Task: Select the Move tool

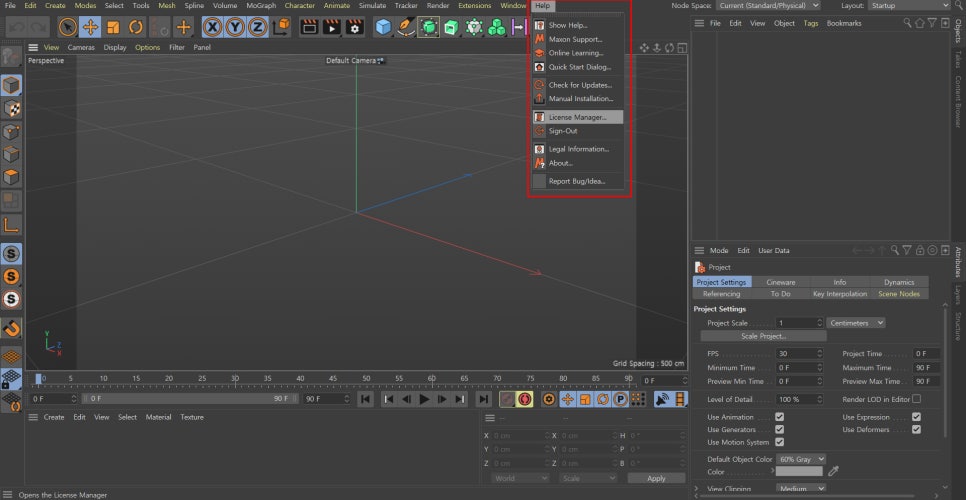Action: coord(90,27)
